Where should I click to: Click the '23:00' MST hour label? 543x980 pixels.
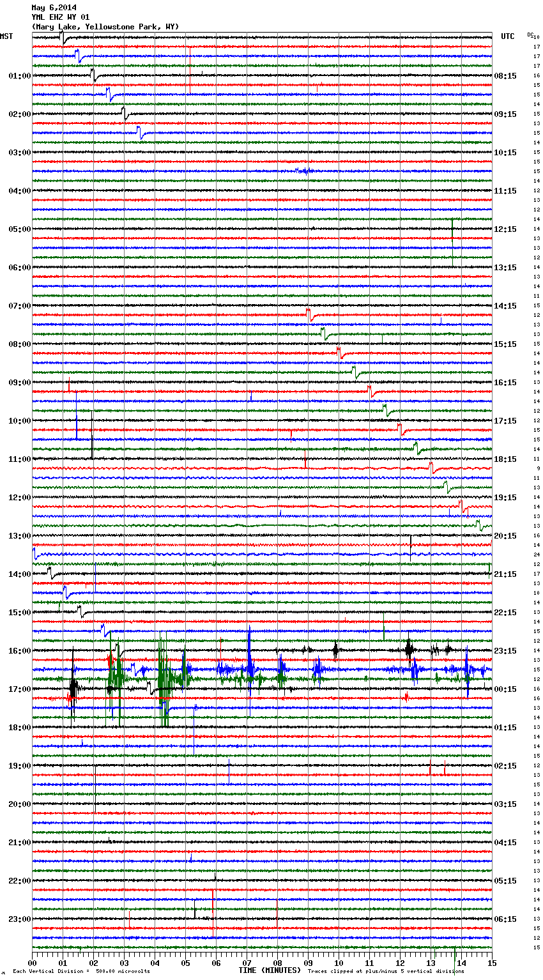(19, 919)
